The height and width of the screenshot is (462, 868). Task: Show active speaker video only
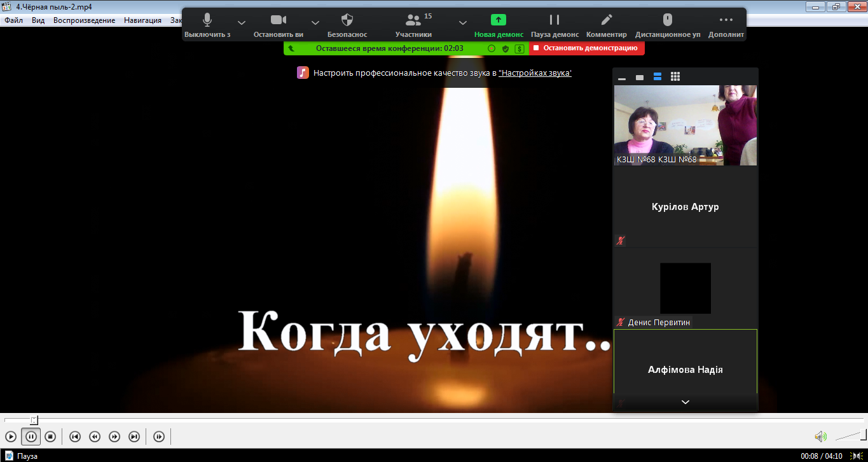tap(640, 77)
